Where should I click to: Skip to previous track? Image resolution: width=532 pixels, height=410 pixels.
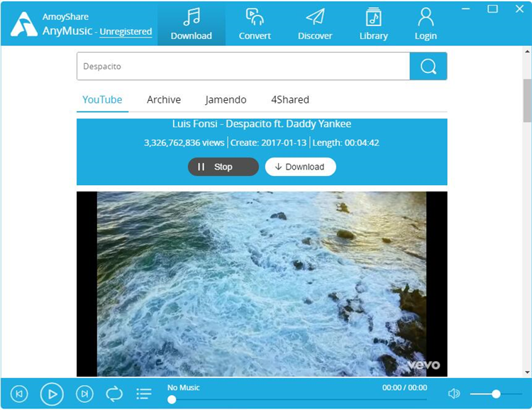(x=19, y=394)
